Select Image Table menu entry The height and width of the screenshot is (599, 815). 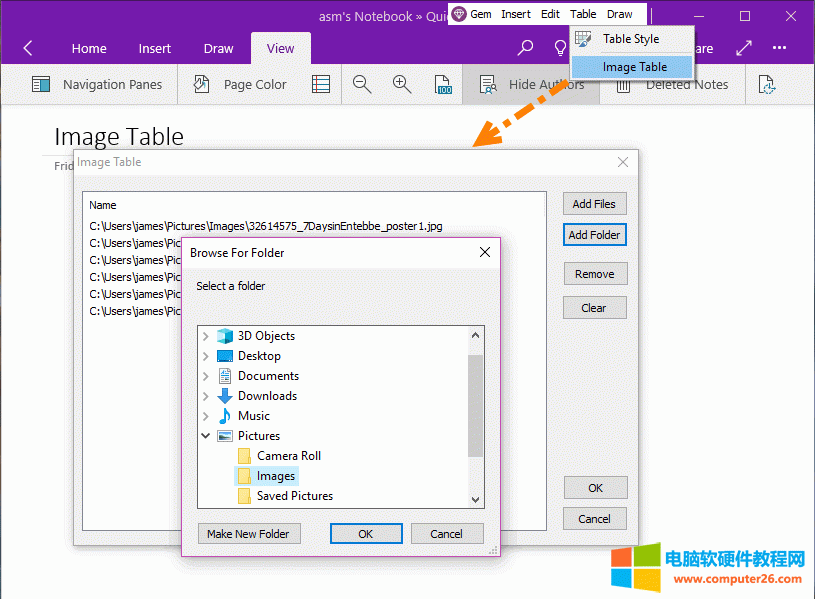click(x=634, y=67)
